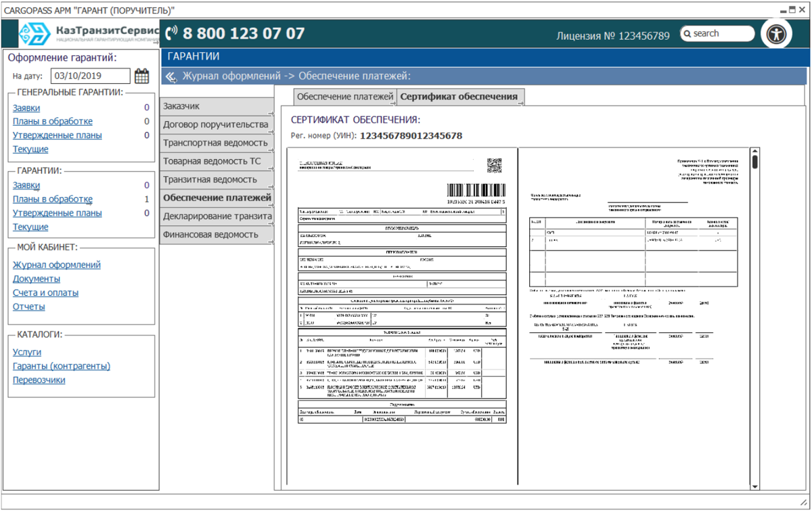Screen dimensions: 812x511
Task: Open Утвержденные планы under Гарантии
Action: pyautogui.click(x=58, y=213)
